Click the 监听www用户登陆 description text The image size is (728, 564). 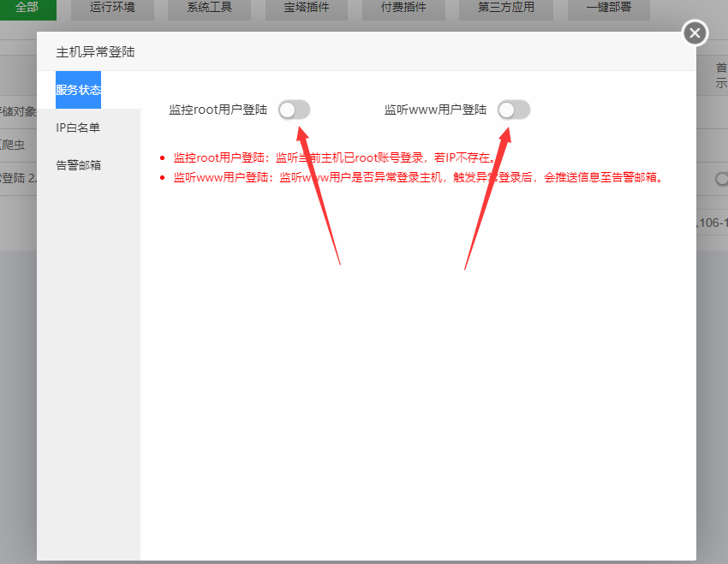click(419, 177)
